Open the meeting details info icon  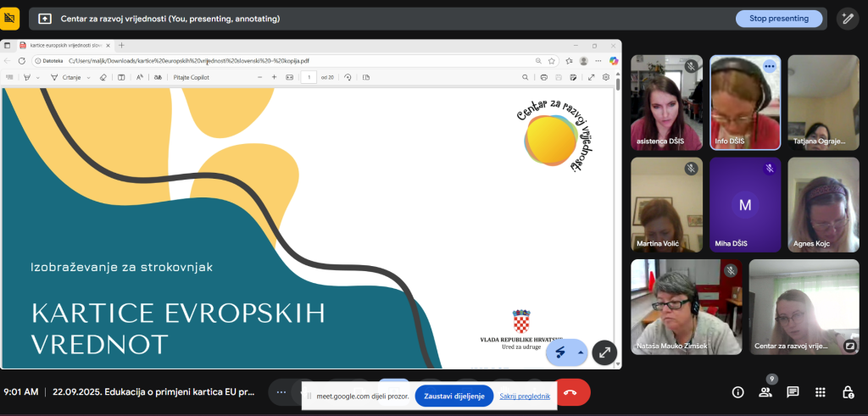pos(737,392)
